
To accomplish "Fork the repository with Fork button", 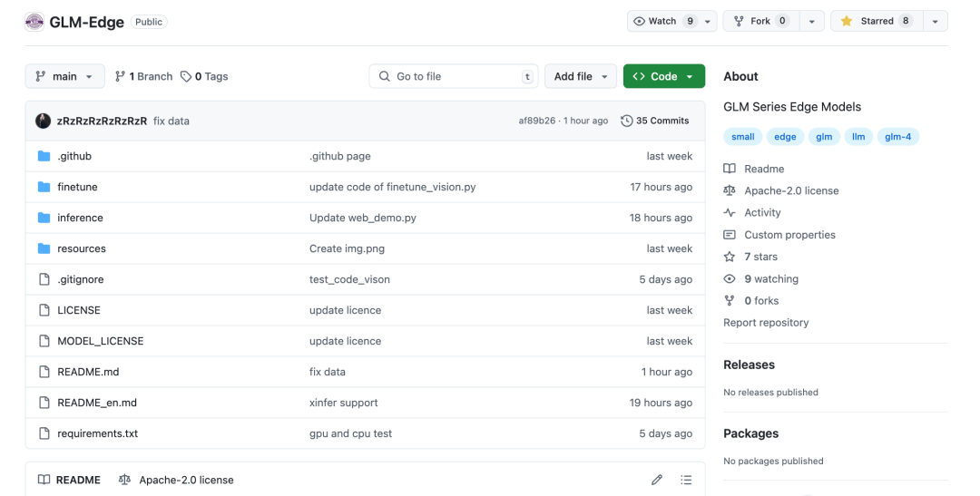I will 760,21.
